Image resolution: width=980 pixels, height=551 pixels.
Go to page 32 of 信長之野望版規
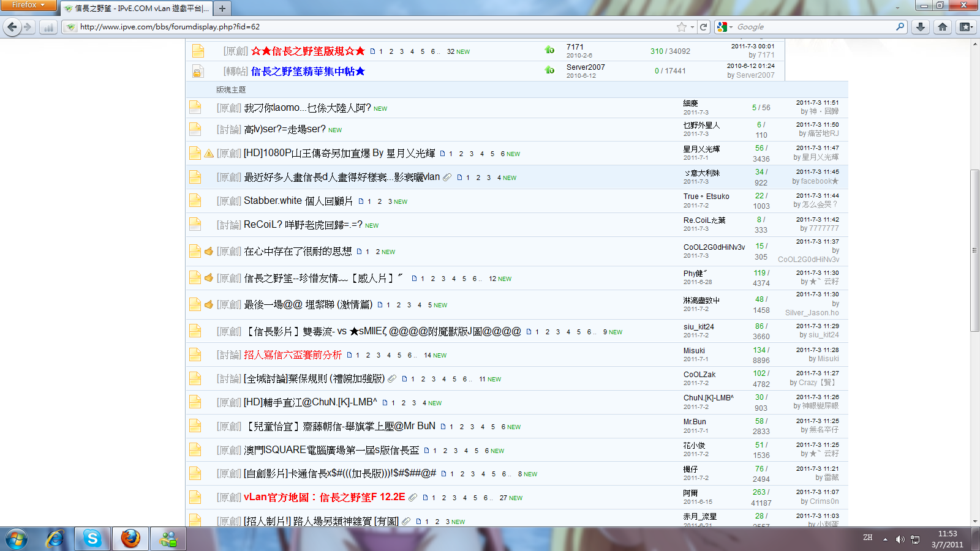pos(451,52)
